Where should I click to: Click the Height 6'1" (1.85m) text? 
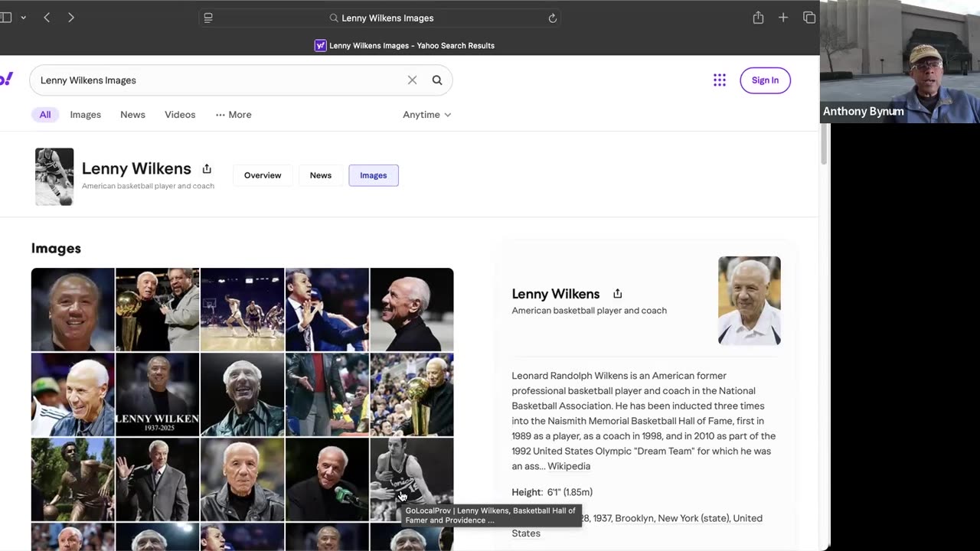552,492
